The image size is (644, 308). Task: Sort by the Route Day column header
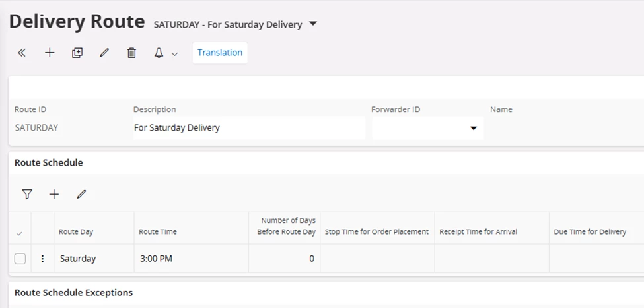76,232
